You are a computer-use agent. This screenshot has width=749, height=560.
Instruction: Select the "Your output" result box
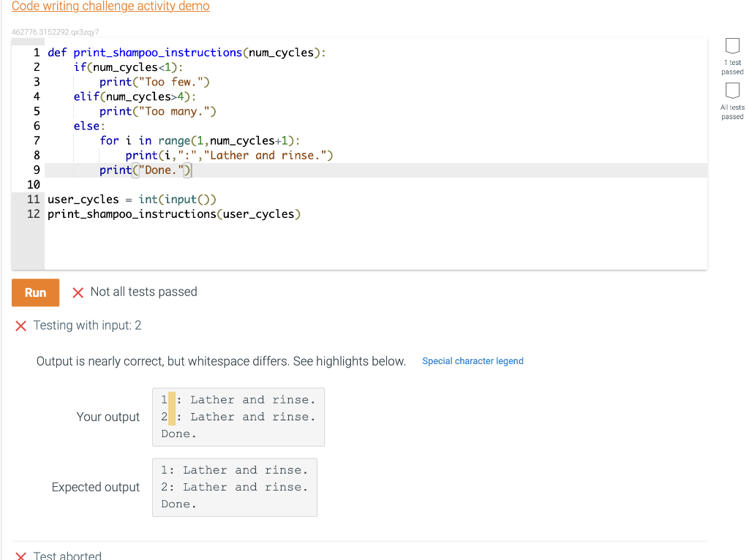(x=238, y=417)
